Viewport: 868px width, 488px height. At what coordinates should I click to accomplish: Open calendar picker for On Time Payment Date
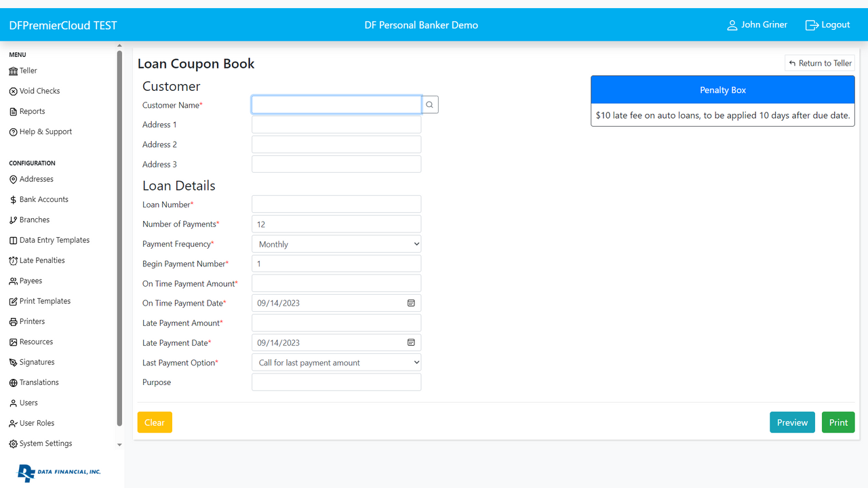[411, 303]
